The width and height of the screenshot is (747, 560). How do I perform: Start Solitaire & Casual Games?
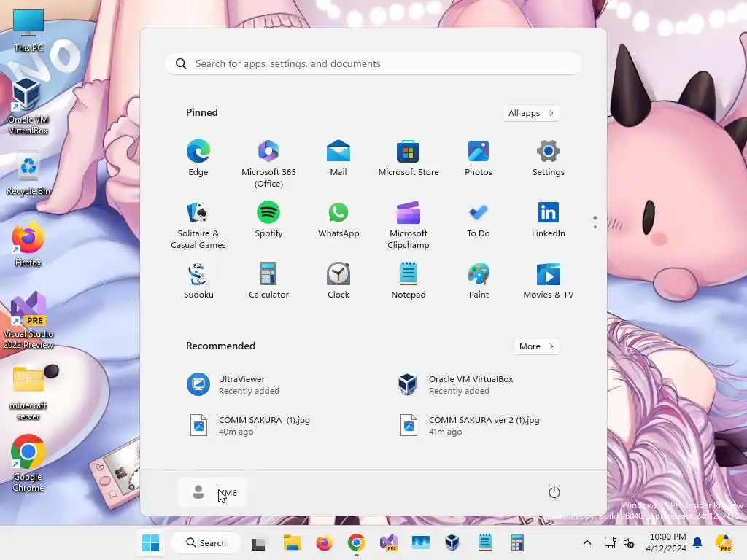tap(198, 225)
